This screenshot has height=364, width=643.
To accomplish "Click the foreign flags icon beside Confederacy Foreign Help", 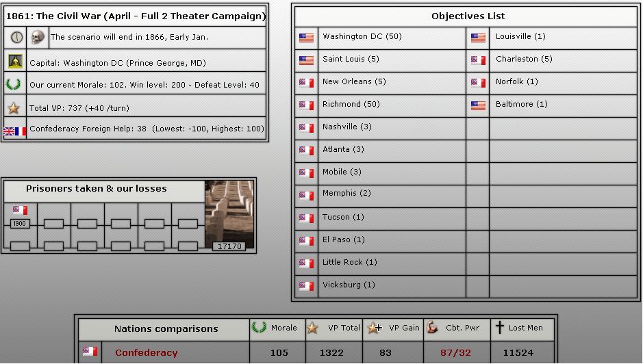I will tap(14, 130).
